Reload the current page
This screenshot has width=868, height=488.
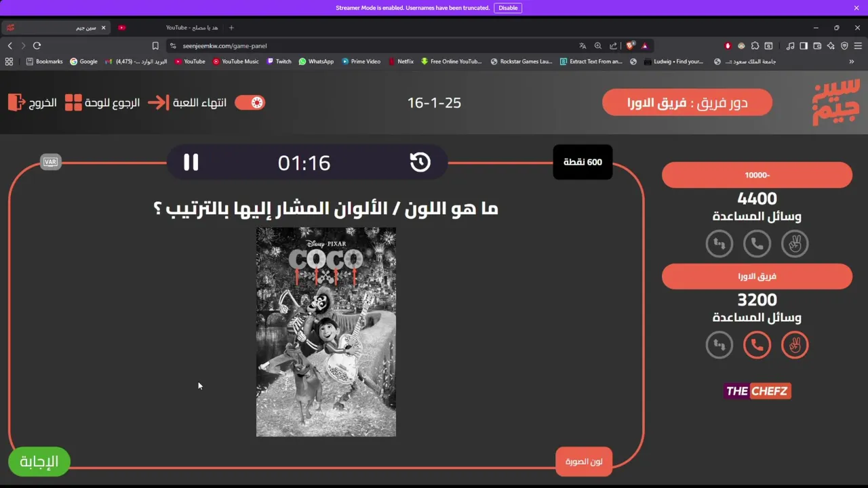click(x=37, y=45)
